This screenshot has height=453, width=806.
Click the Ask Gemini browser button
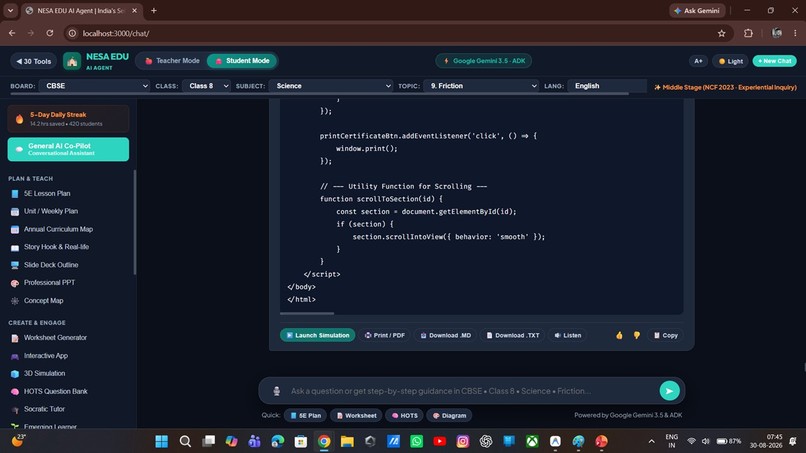pyautogui.click(x=697, y=11)
